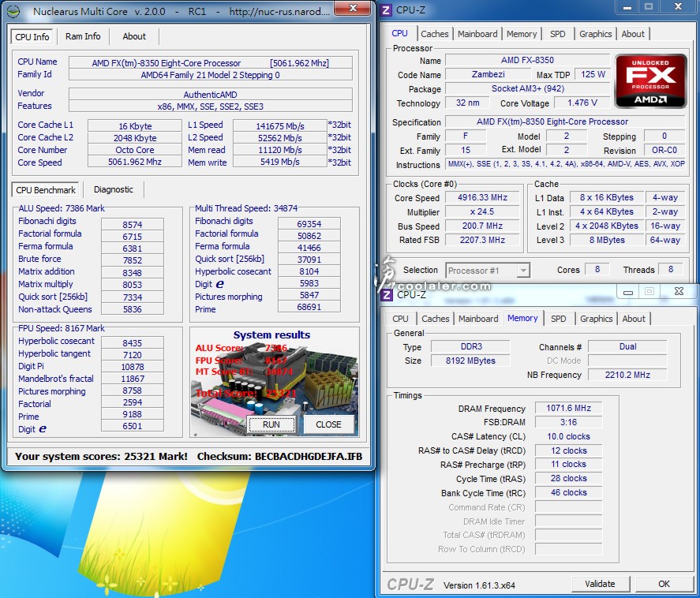Open the About tab in Nuclearus
700x598 pixels.
pyautogui.click(x=134, y=36)
